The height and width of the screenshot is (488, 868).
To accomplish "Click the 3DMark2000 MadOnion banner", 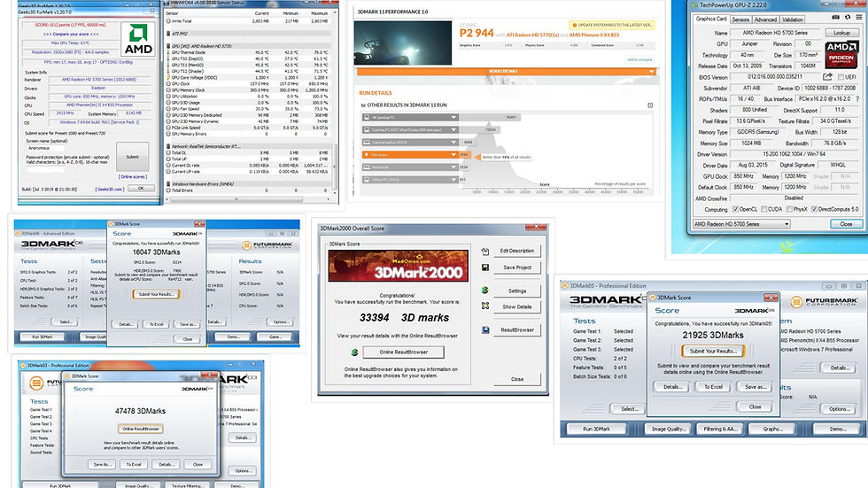I will point(398,266).
